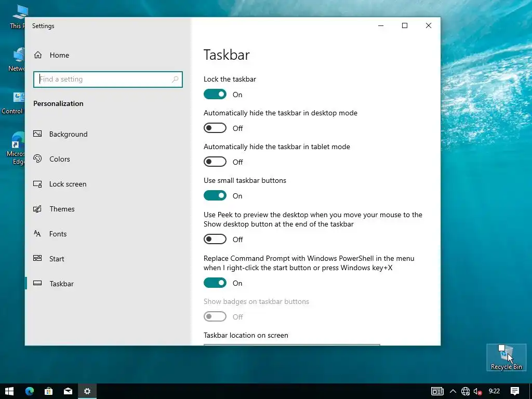Screen dimensions: 532x399
Task: Toggle Lock the taskbar switch
Action: [215, 95]
